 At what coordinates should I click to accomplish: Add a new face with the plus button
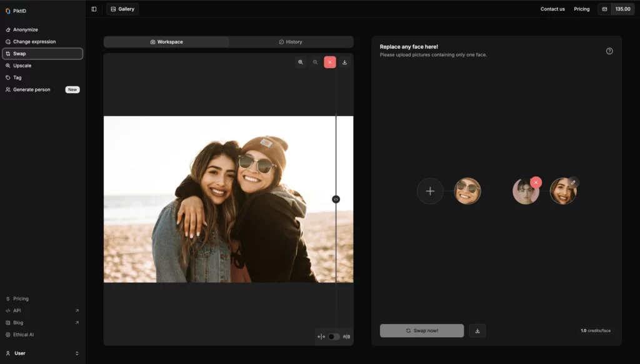click(430, 191)
